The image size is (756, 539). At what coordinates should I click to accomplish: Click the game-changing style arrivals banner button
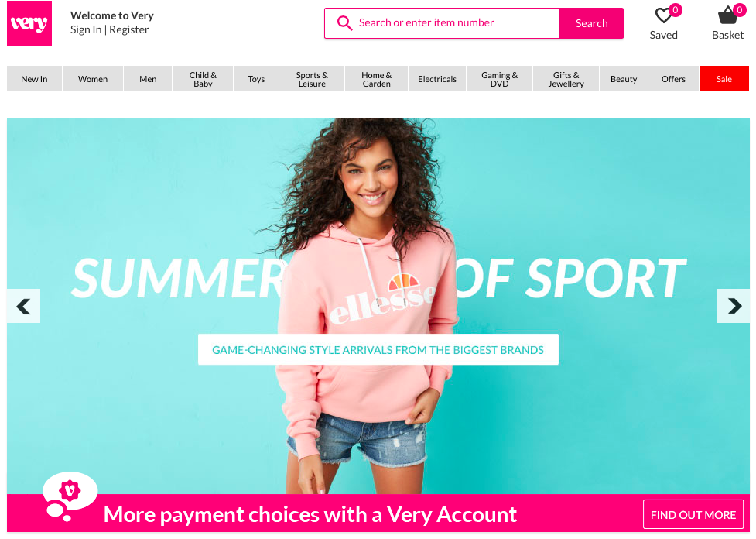378,349
